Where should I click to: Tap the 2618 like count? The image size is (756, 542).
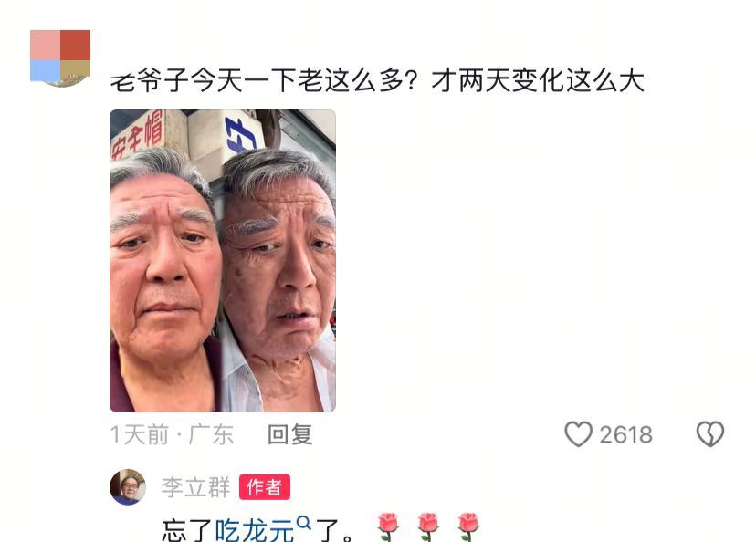625,434
